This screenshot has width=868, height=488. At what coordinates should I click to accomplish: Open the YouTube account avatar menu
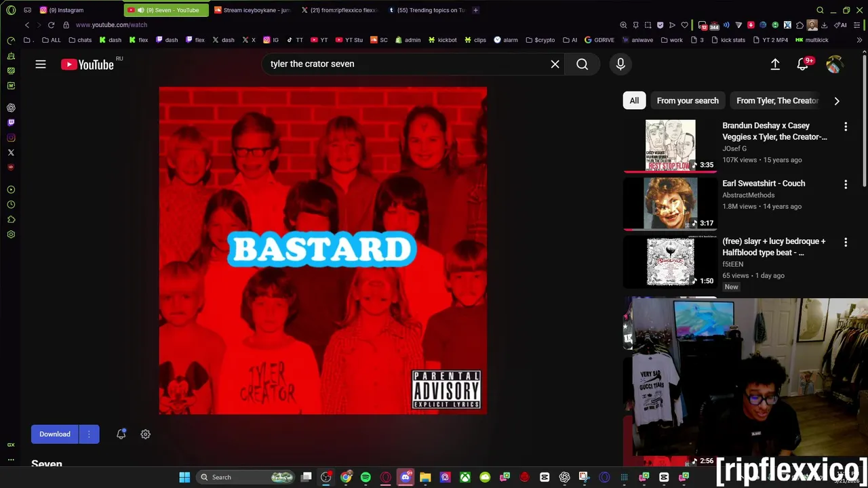click(834, 64)
